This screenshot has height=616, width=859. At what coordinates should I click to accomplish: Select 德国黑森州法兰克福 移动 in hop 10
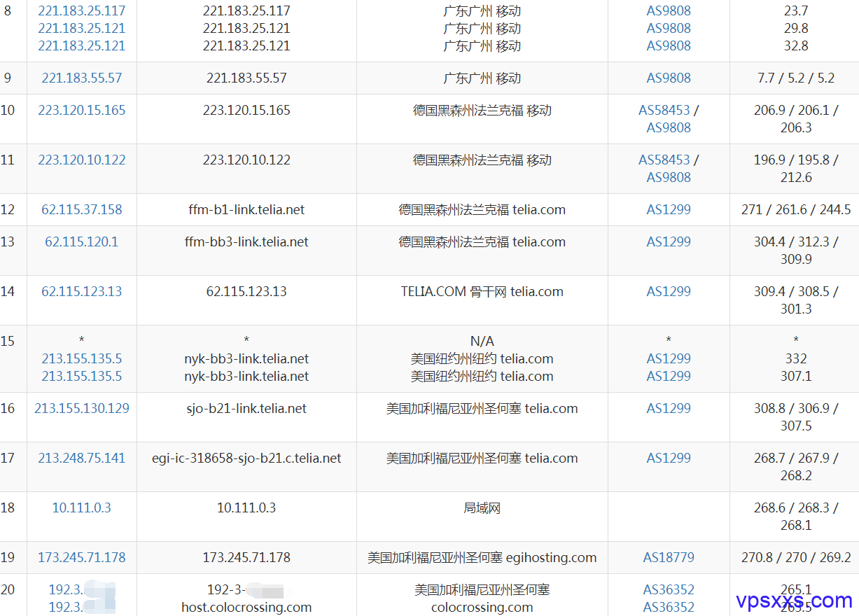coord(482,110)
